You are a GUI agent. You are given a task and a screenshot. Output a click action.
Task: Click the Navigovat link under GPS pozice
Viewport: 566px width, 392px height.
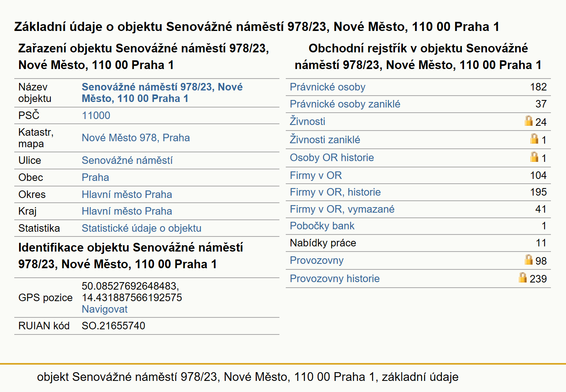coord(105,309)
